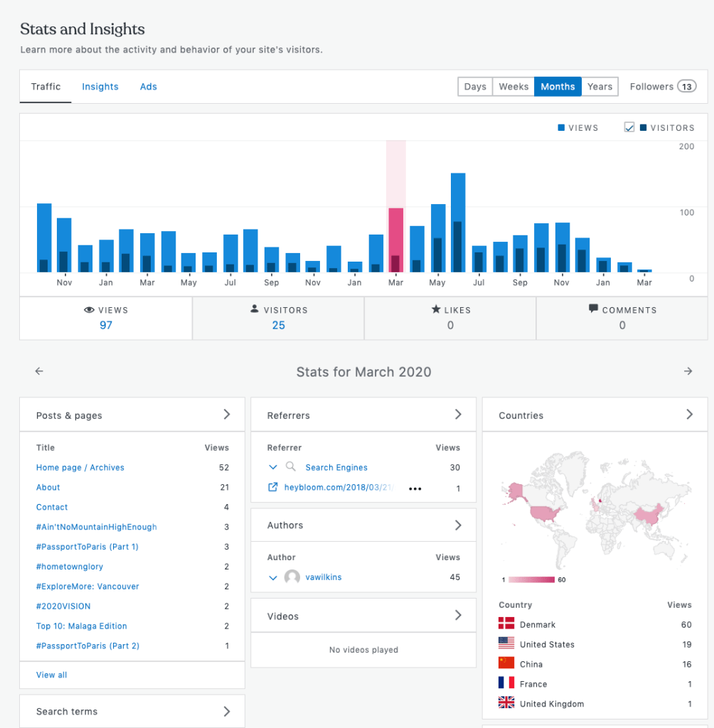Click the Views legend blue color swatch

[561, 128]
